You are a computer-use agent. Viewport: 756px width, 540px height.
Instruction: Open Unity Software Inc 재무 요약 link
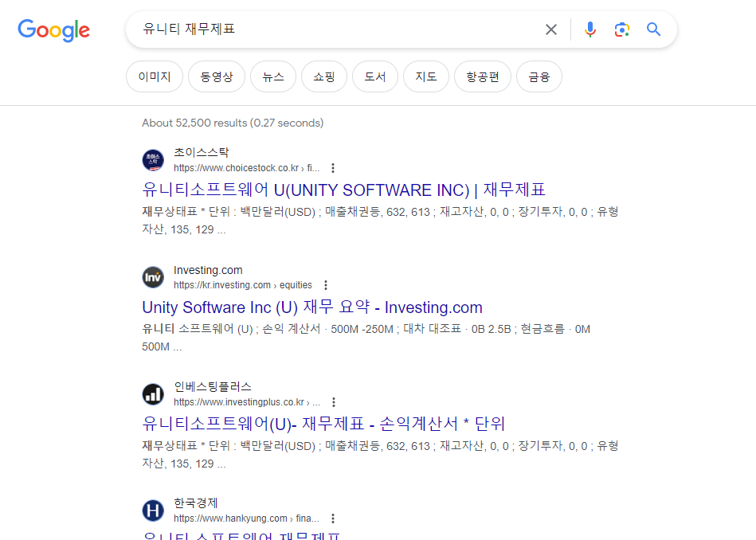(x=311, y=307)
